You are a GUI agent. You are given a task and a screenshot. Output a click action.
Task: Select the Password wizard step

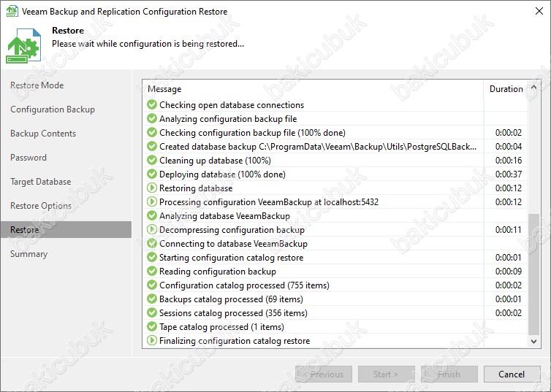[x=28, y=158]
